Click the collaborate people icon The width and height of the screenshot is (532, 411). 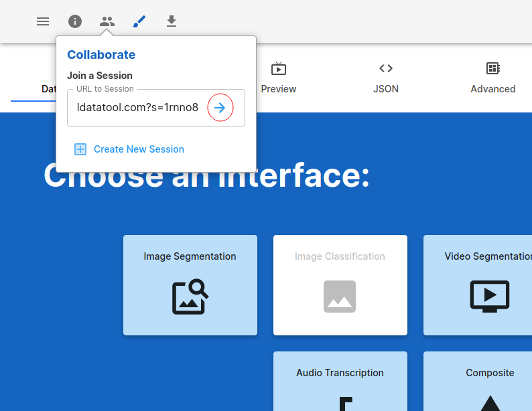107,21
